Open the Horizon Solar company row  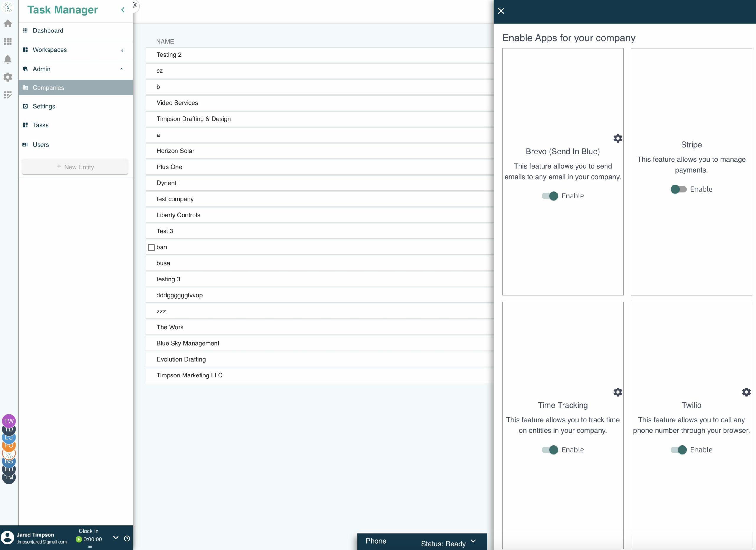coord(320,151)
